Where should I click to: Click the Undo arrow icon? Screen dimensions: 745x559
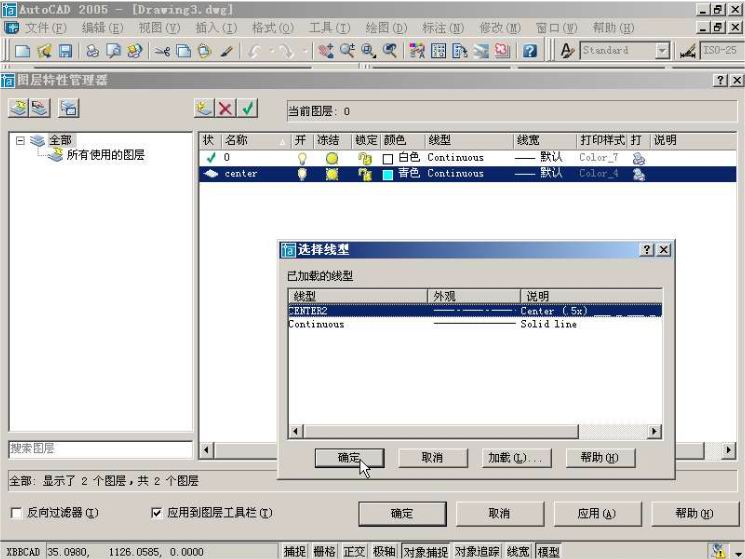point(255,50)
